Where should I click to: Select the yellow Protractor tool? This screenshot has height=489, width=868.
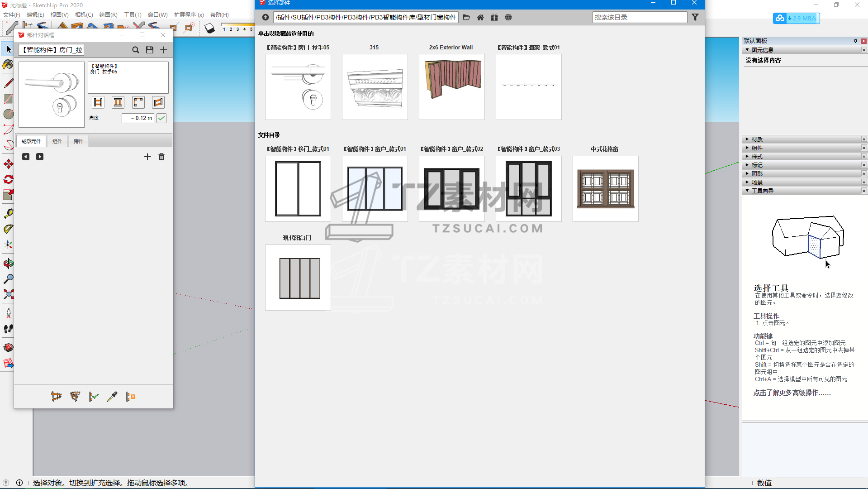click(x=8, y=229)
